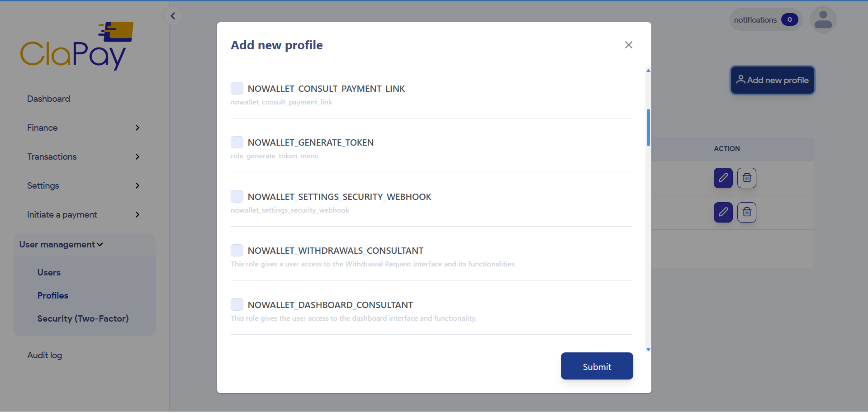Submit the new profile form
Image resolution: width=868 pixels, height=413 pixels.
597,366
